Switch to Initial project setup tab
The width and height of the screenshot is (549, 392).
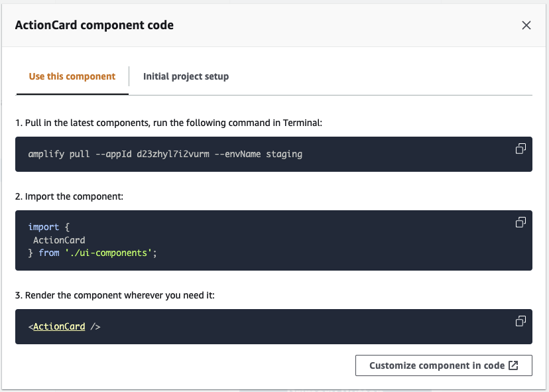pyautogui.click(x=186, y=76)
